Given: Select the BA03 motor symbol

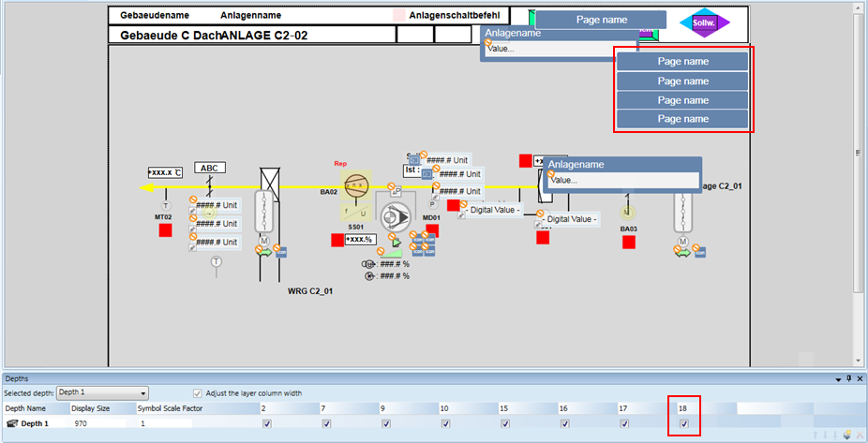Looking at the screenshot, I should [628, 213].
